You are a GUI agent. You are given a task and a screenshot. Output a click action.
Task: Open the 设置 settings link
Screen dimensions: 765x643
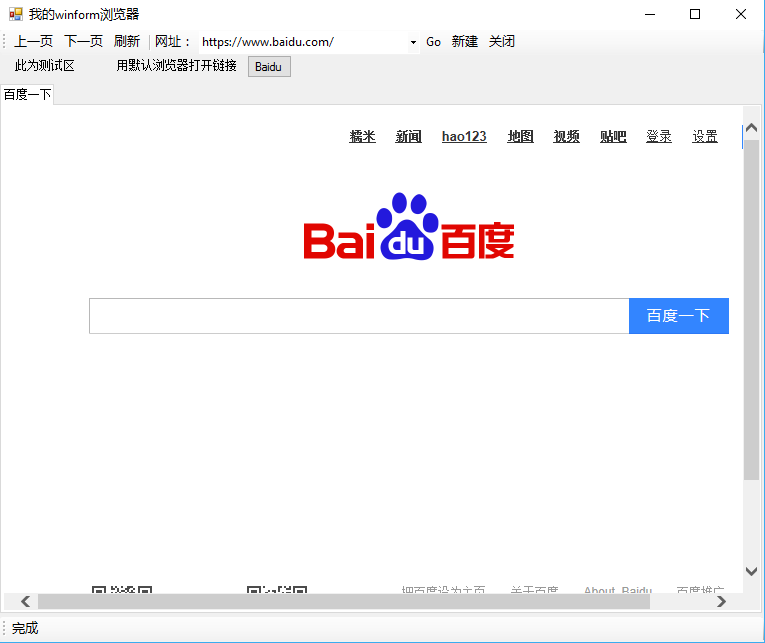[705, 137]
